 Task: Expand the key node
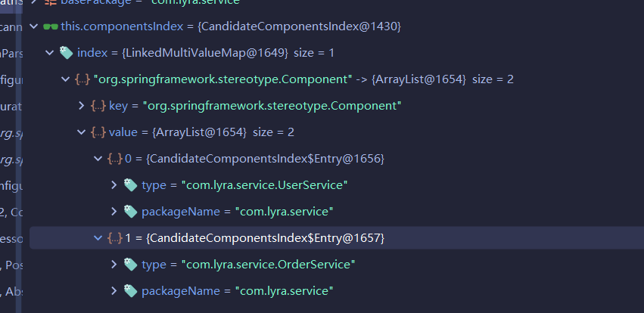click(82, 106)
